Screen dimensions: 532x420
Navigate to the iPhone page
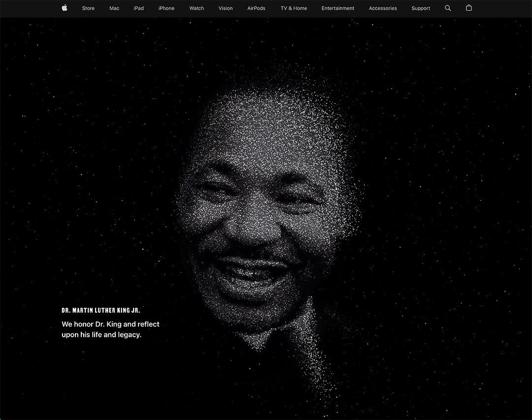pyautogui.click(x=166, y=8)
